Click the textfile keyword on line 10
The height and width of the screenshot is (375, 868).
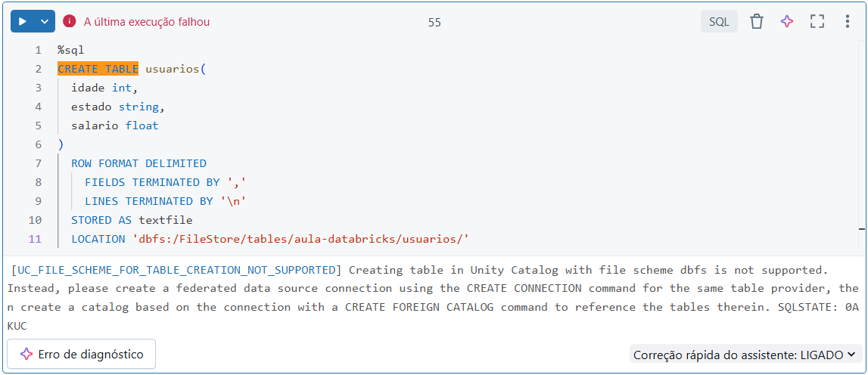coord(166,220)
